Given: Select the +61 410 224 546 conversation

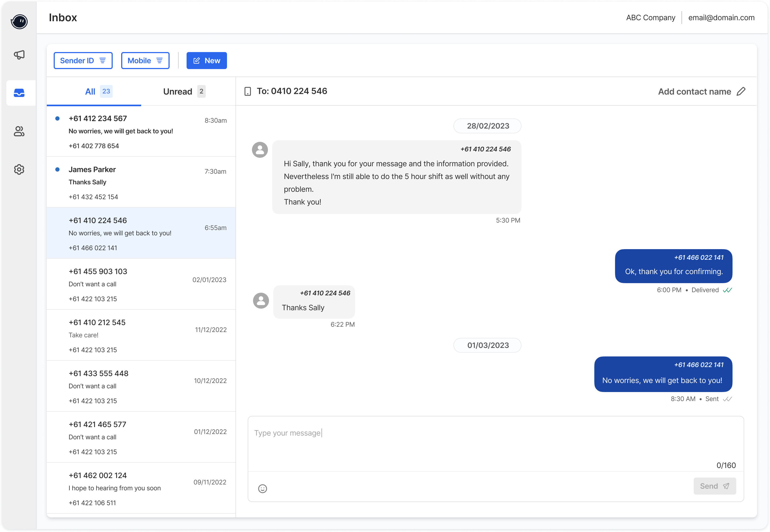Looking at the screenshot, I should (141, 233).
